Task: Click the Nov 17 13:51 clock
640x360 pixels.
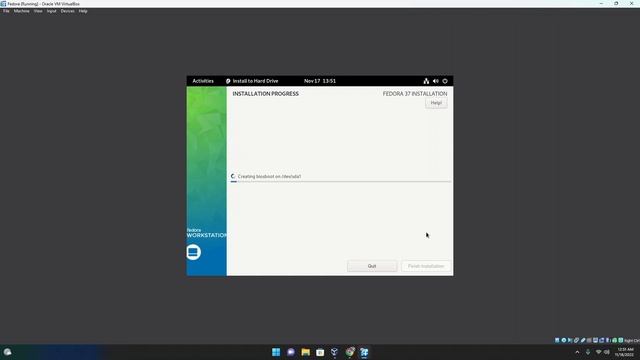Action: coord(320,81)
